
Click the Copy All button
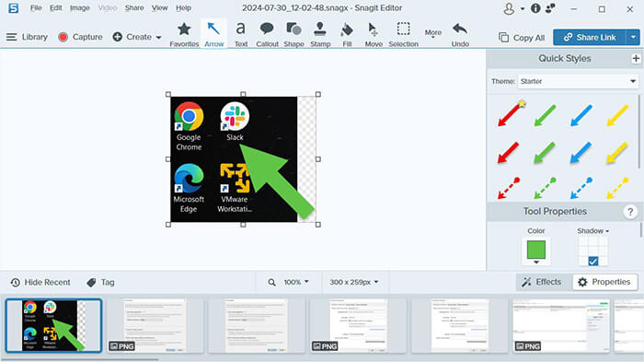(x=522, y=38)
